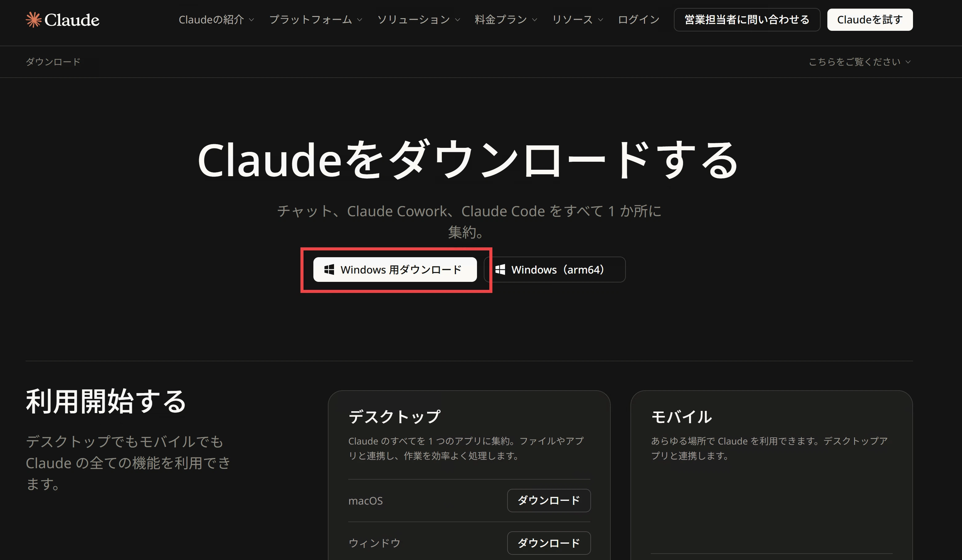962x560 pixels.
Task: Expand the 料金プラン menu
Action: (506, 19)
